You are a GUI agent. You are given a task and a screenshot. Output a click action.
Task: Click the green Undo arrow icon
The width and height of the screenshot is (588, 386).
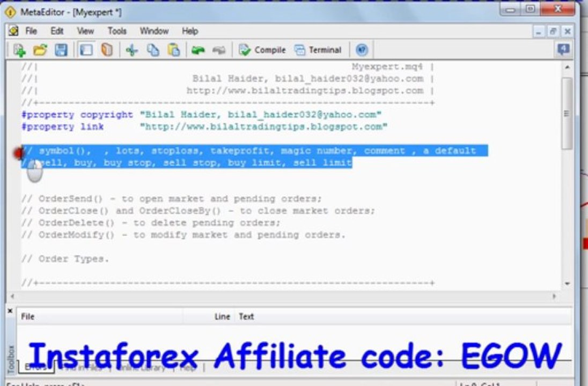click(x=198, y=50)
